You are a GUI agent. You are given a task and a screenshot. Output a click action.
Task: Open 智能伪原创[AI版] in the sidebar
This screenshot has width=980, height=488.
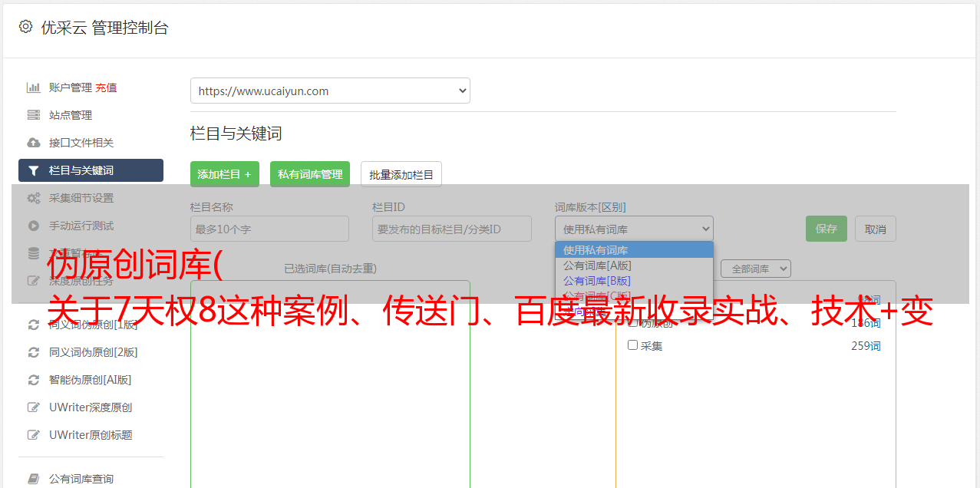pos(91,380)
